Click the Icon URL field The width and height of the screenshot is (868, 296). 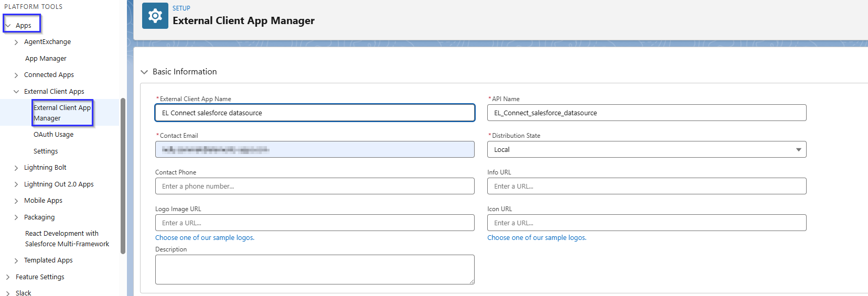click(x=647, y=223)
